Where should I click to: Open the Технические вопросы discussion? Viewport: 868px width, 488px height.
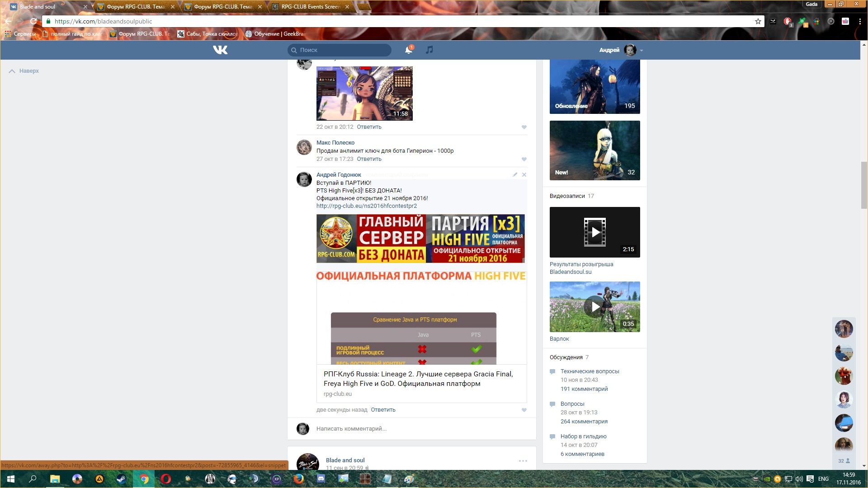coord(590,371)
